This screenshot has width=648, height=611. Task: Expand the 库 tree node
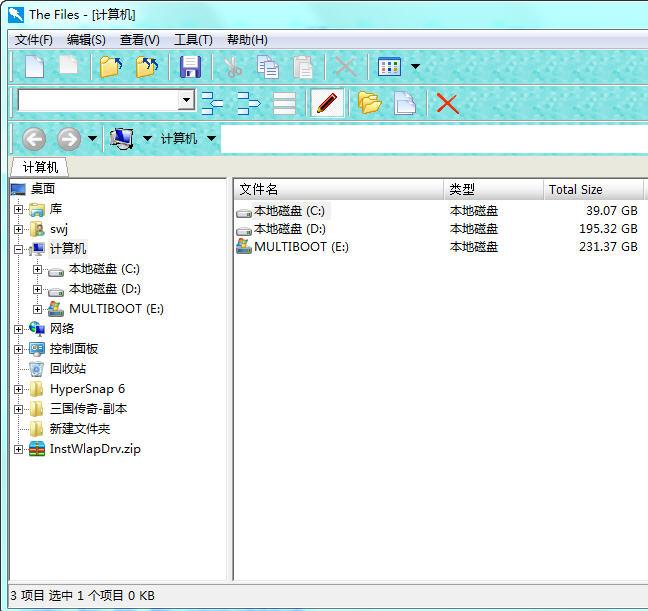(x=18, y=209)
